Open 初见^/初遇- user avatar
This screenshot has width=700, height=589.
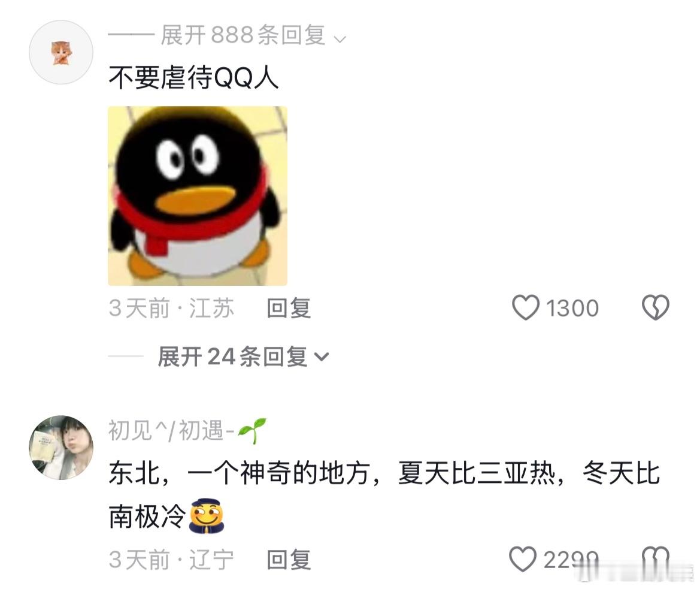coord(61,448)
